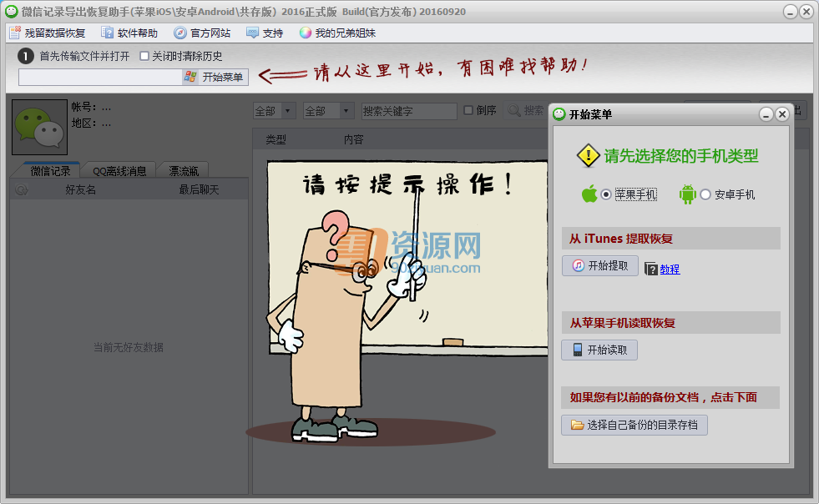This screenshot has height=504, width=819.
Task: Open 残留数据恢复 from the menu bar
Action: [48, 33]
